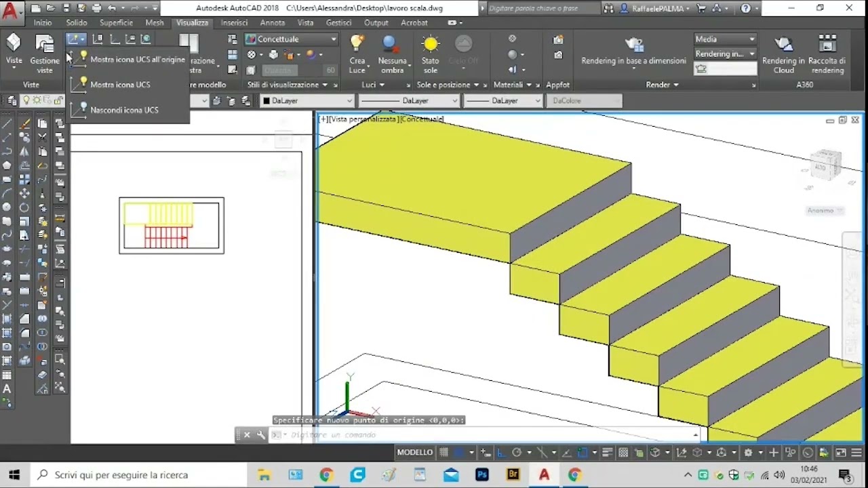Toggle transparency display in status bar
Viewport: 868px width, 488px height.
point(623,453)
